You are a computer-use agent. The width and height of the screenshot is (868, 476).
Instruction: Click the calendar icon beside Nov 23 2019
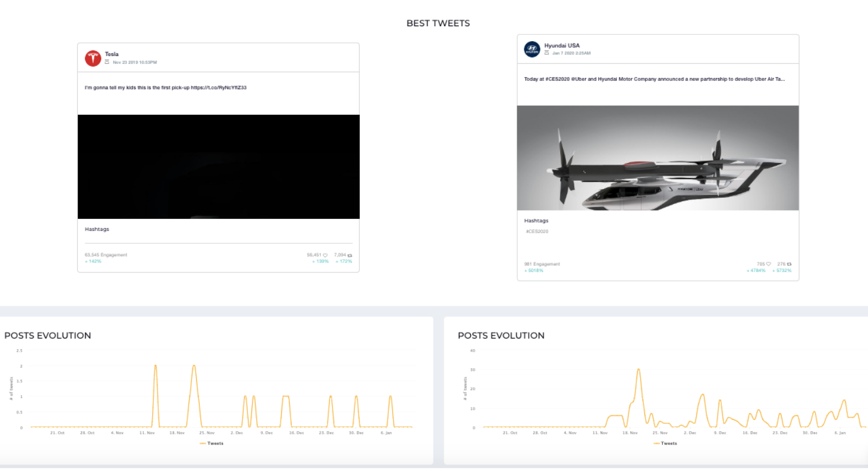107,62
